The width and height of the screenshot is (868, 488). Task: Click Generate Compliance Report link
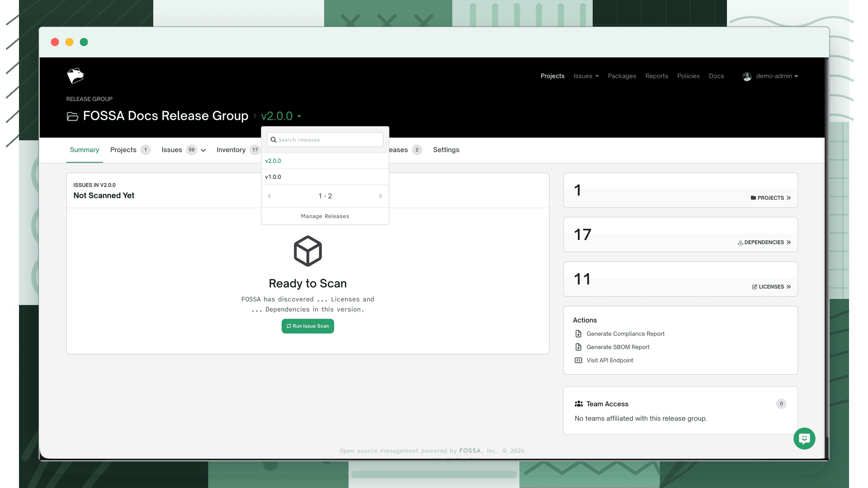[x=625, y=334]
